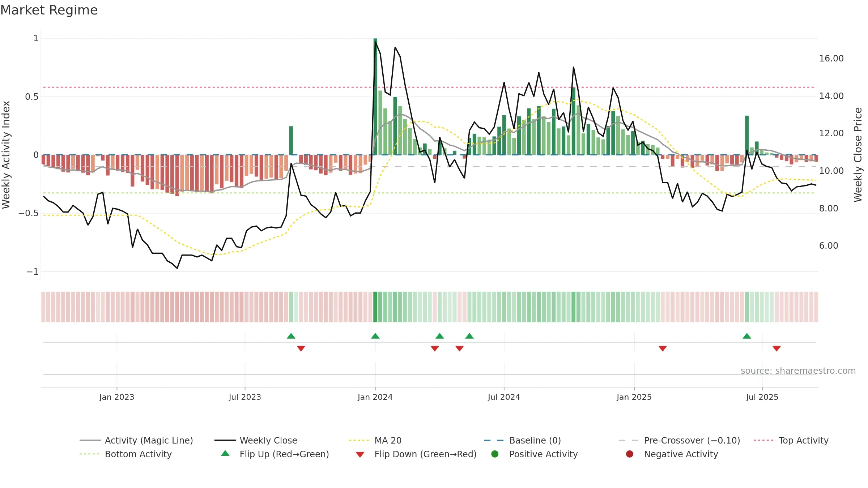
Task: Toggle the Flip Up (Red→Green) legend entry
Action: tap(275, 454)
